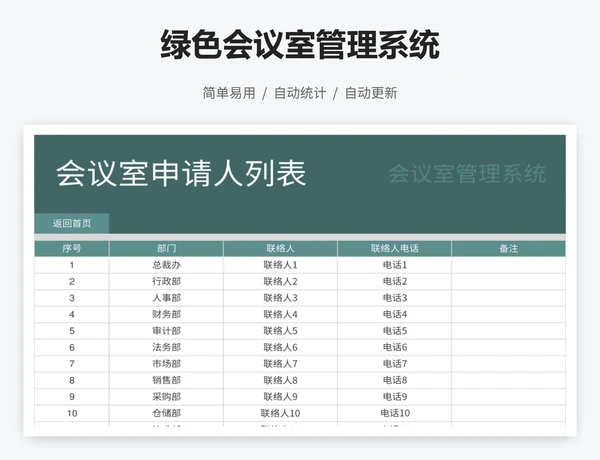Select the 联络人8 cell
Screen dimensions: 600x460
tap(280, 380)
